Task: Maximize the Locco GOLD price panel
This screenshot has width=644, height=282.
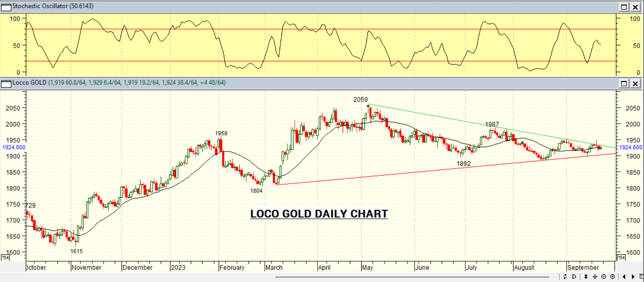Action: 624,83
